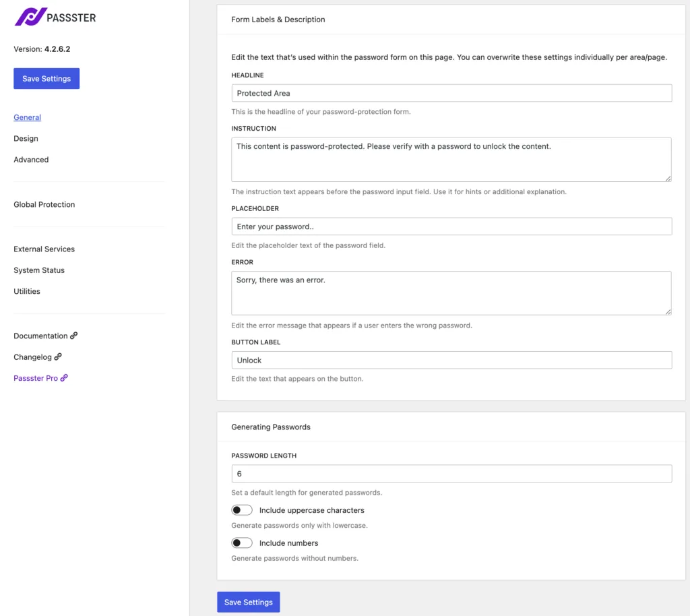Go to Global Protection settings
The image size is (690, 616).
tap(44, 205)
